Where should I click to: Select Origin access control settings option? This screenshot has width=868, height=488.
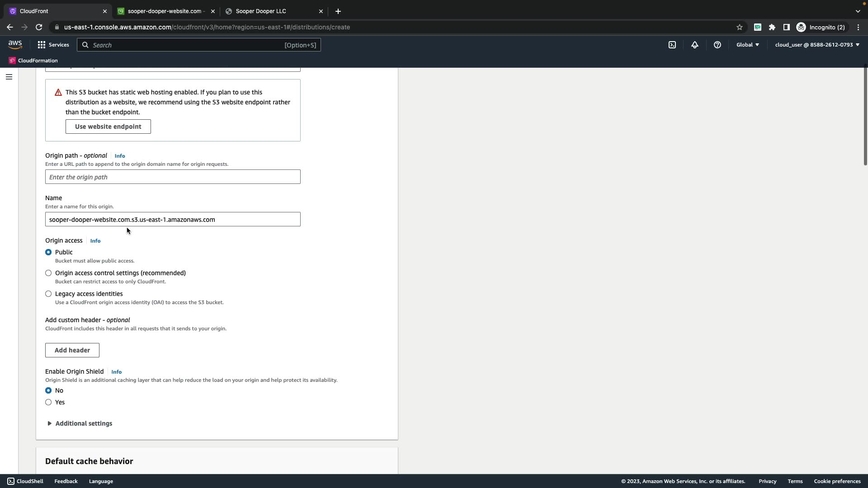coord(48,273)
